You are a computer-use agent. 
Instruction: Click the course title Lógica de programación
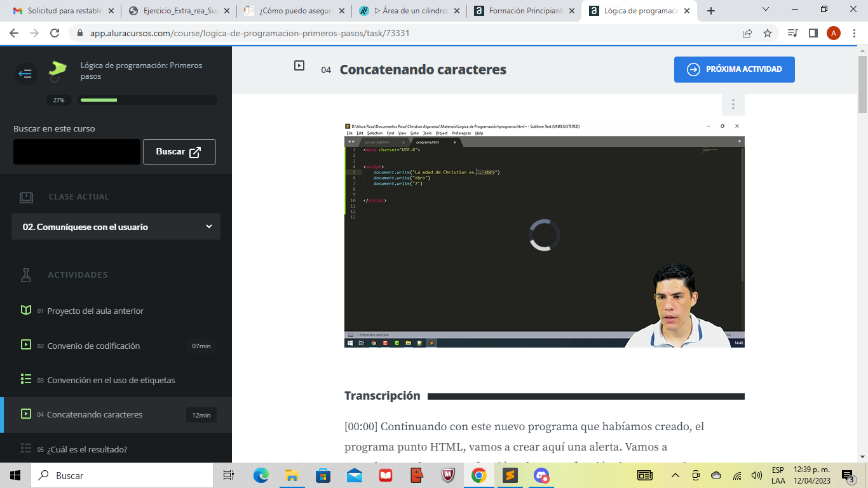click(x=141, y=71)
